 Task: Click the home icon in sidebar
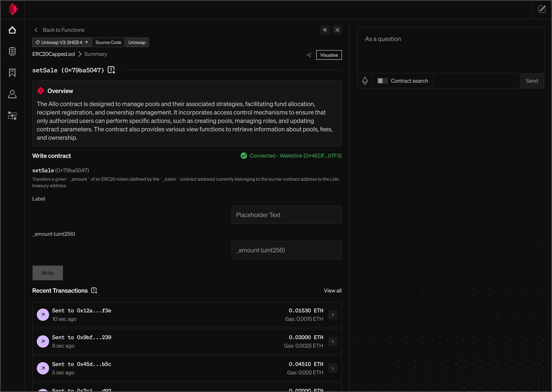(x=12, y=30)
